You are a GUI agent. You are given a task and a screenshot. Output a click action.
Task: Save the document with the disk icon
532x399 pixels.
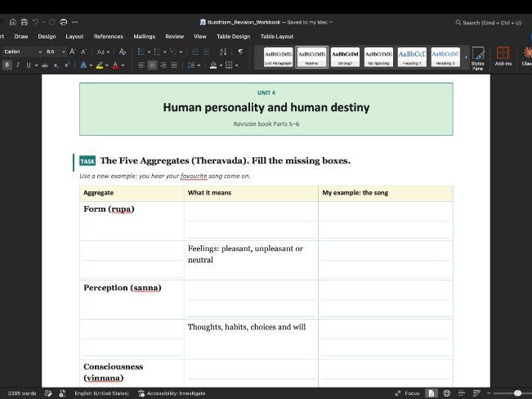coord(24,22)
